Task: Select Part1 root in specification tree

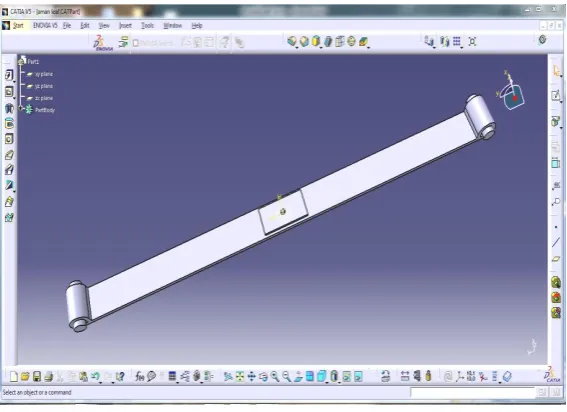Action: (x=33, y=62)
